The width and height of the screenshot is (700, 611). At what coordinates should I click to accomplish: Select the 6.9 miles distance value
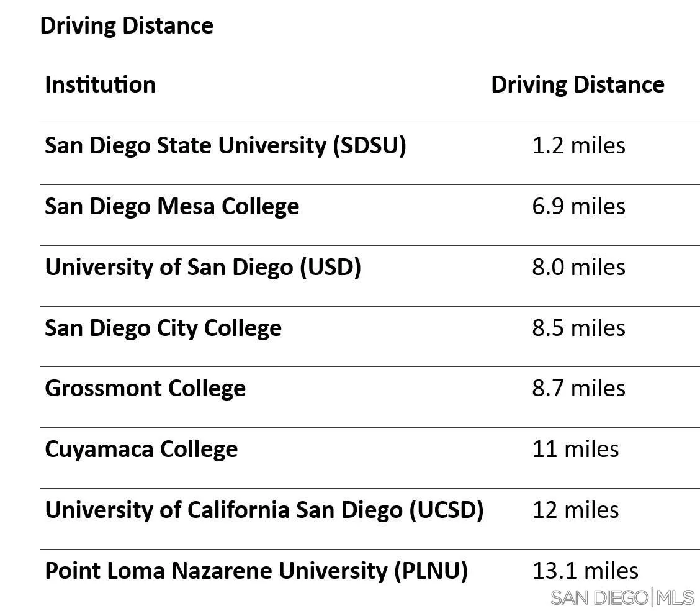[x=578, y=206]
